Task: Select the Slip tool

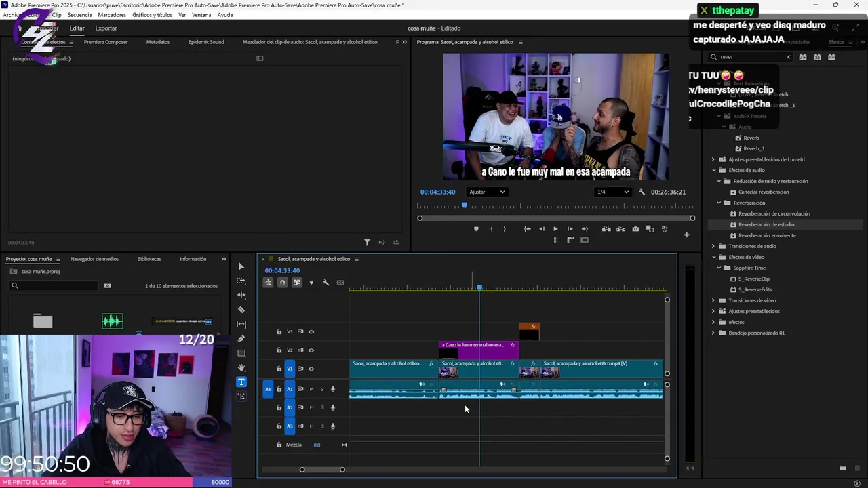Action: 241,324
